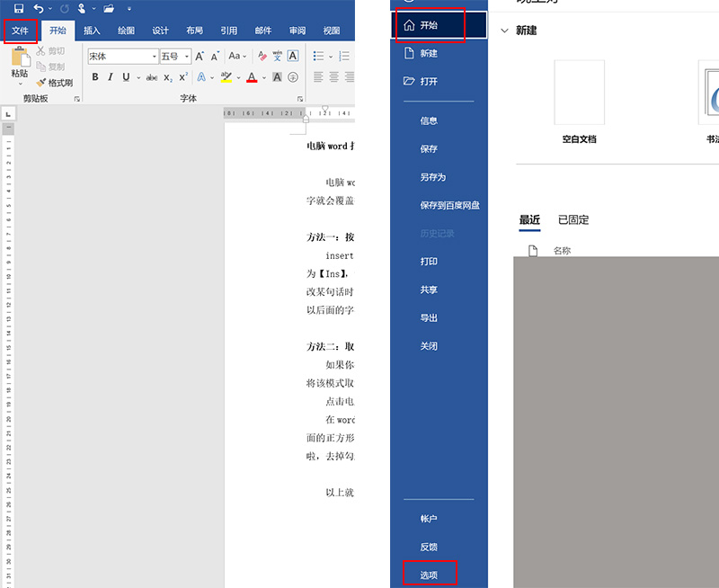Toggle underline with the U icon

click(x=125, y=75)
